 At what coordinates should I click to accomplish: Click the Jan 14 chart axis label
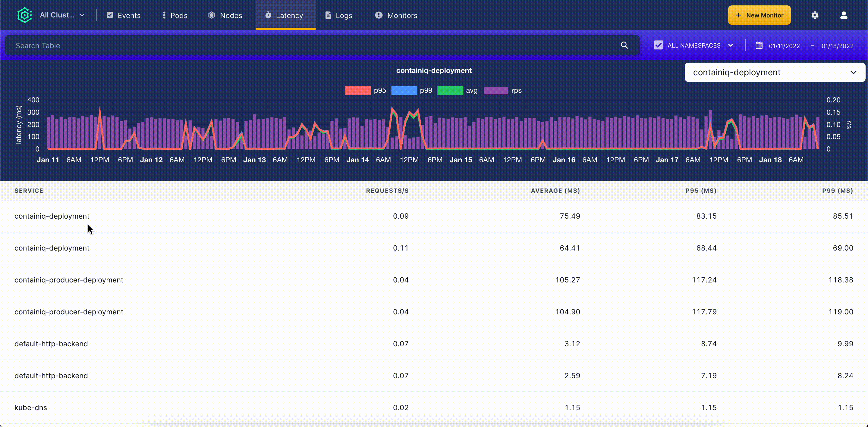[357, 160]
